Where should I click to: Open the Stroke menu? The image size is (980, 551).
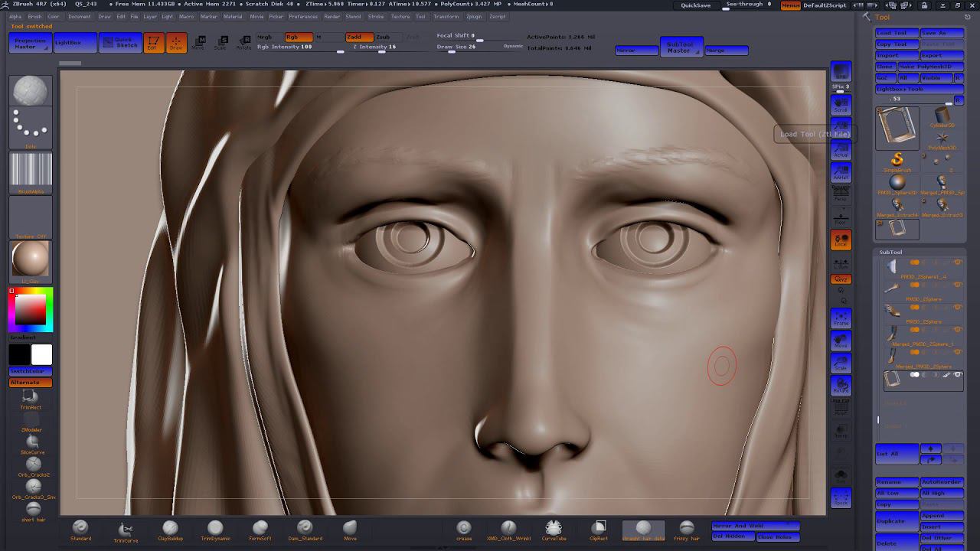(376, 16)
